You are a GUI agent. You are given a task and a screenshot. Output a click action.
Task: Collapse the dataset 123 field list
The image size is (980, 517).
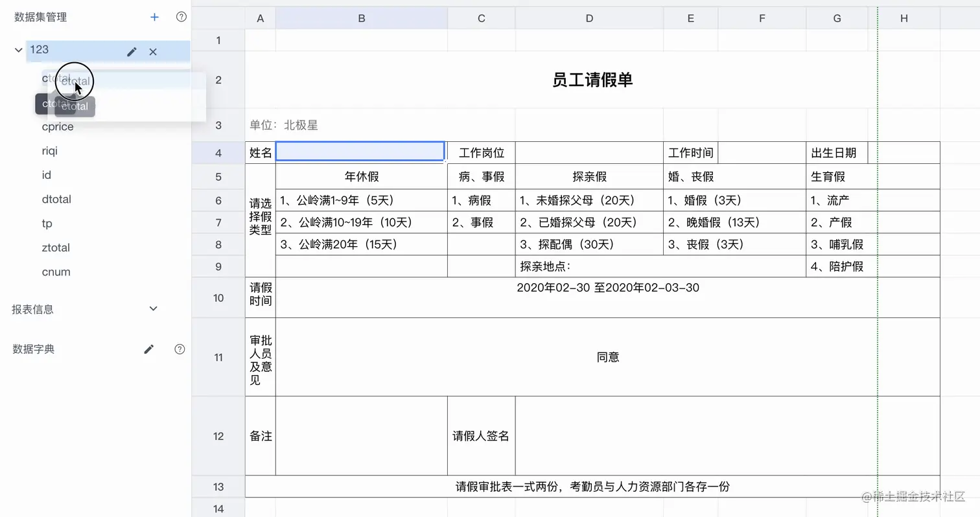click(x=17, y=49)
